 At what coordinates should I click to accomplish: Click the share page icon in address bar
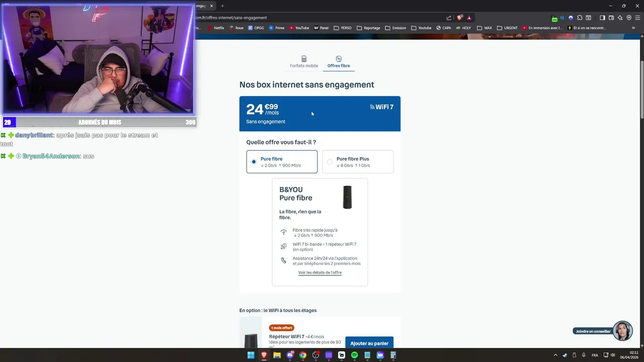click(x=449, y=18)
